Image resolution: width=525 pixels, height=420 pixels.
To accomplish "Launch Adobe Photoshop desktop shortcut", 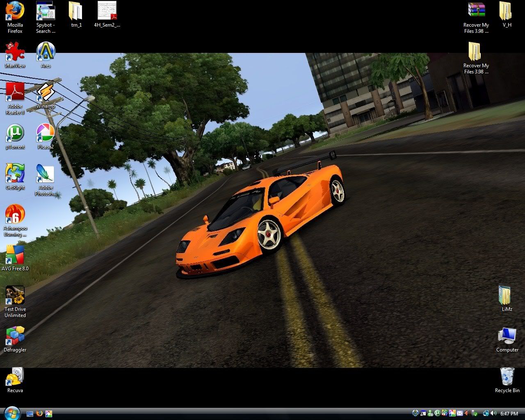I will point(46,180).
